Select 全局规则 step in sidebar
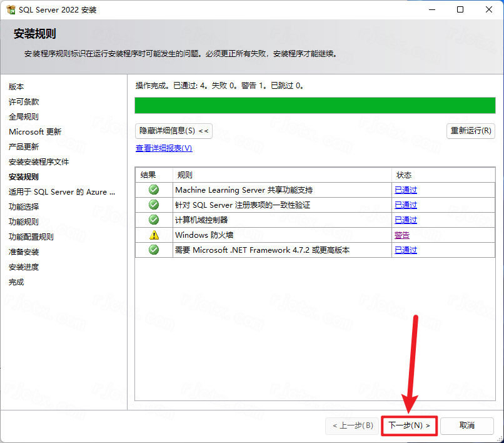This screenshot has height=443, width=504. [24, 117]
